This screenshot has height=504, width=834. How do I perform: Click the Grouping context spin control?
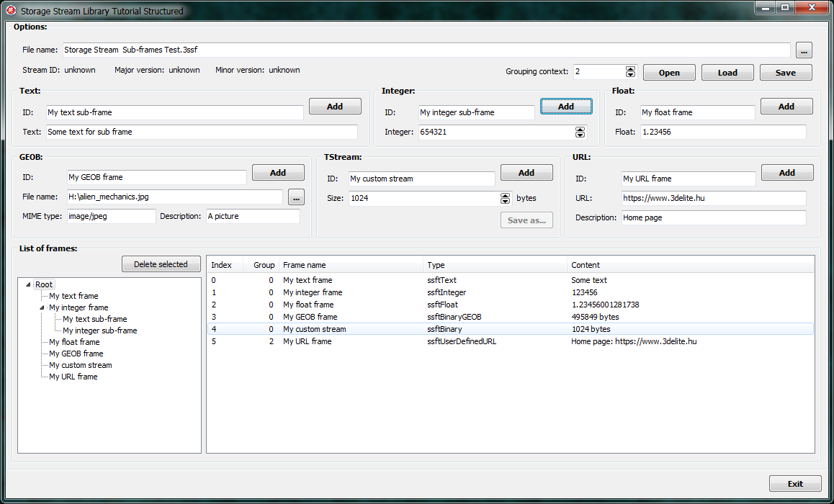tap(631, 72)
